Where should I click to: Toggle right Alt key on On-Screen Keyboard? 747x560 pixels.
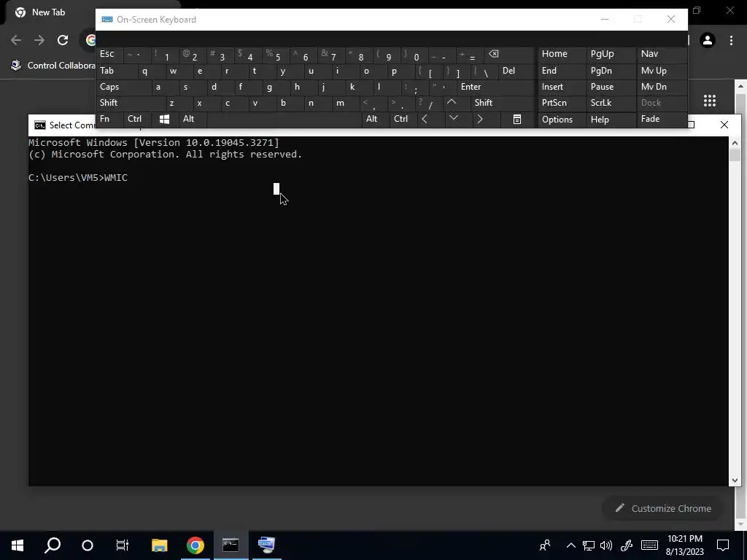[376, 119]
